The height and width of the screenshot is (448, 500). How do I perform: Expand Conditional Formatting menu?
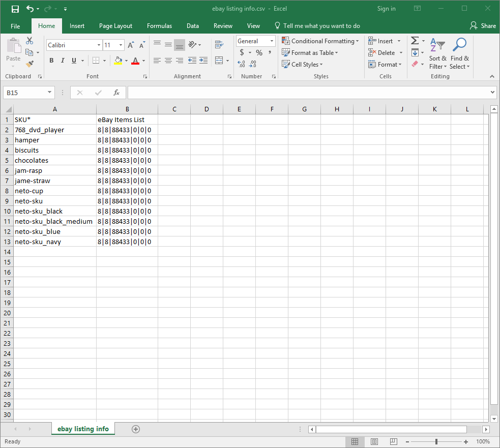[320, 41]
